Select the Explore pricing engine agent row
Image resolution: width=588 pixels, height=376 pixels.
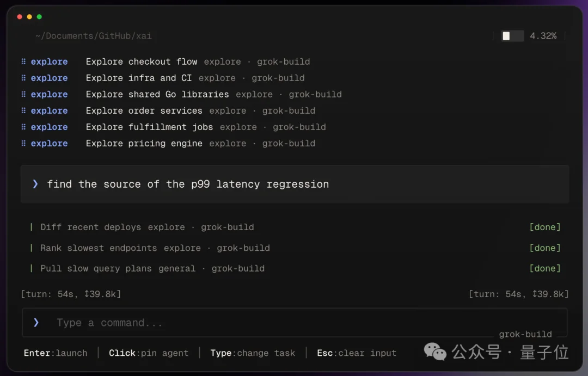(x=168, y=143)
